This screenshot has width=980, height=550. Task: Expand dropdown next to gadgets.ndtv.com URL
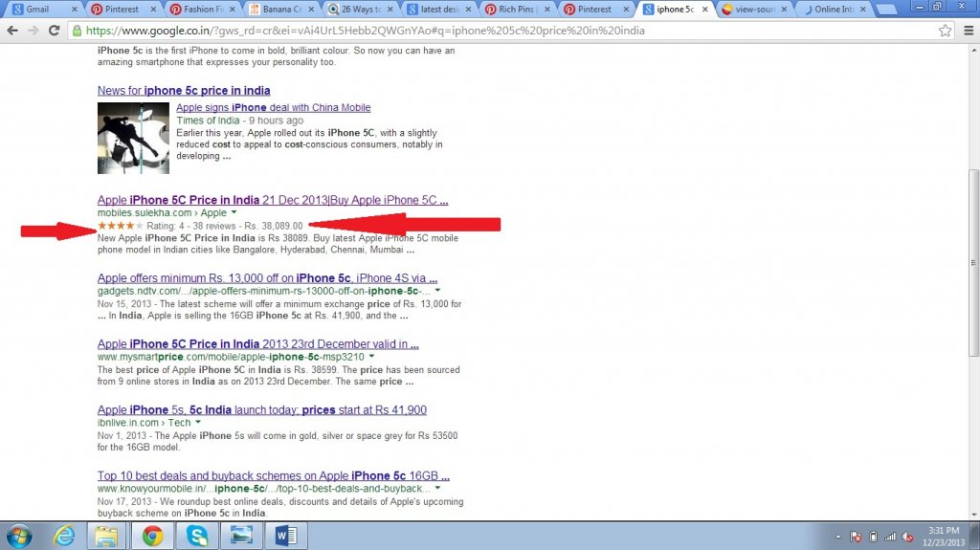click(437, 291)
